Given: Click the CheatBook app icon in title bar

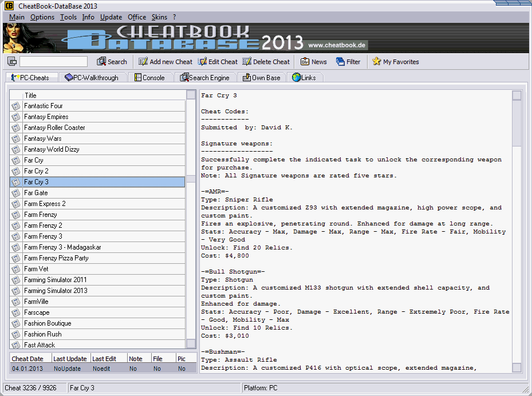Looking at the screenshot, I should 9,6.
